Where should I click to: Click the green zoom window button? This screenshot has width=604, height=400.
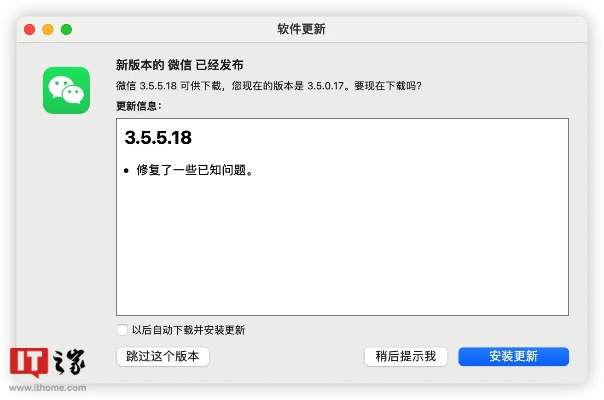tap(67, 29)
